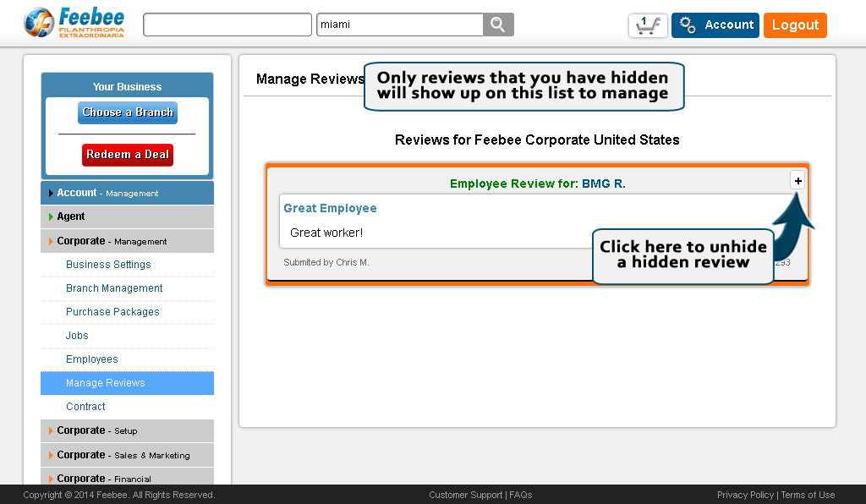The image size is (866, 504).
Task: Expand the Agent sidebar section
Action: [127, 216]
